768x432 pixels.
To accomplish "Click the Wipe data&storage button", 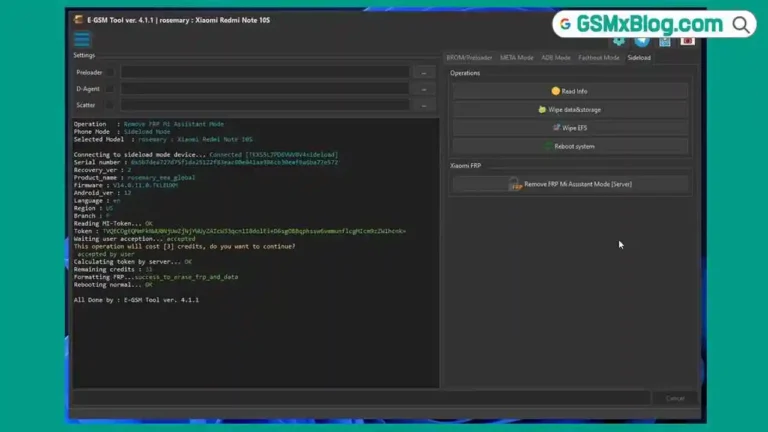I will click(570, 110).
